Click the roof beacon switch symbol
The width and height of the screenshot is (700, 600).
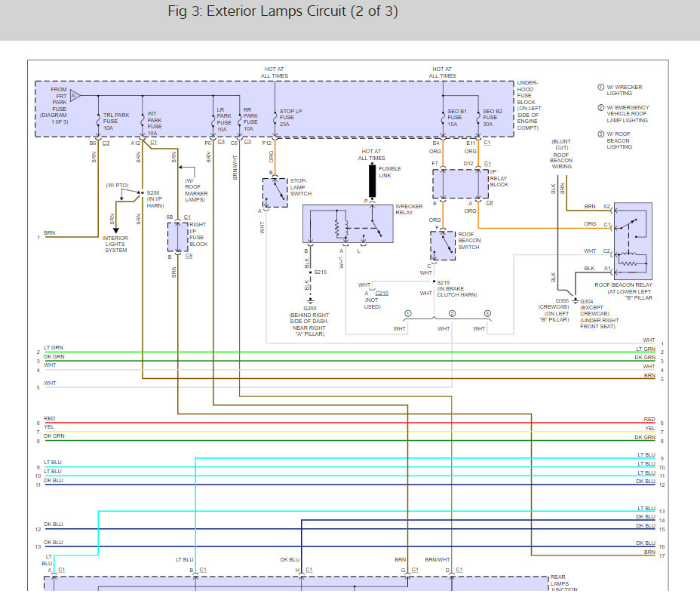pyautogui.click(x=443, y=245)
